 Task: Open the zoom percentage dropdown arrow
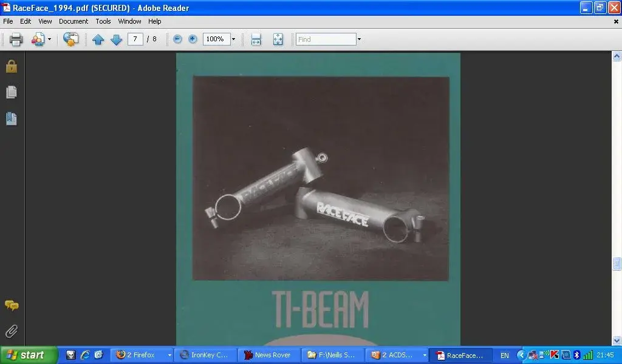(233, 39)
